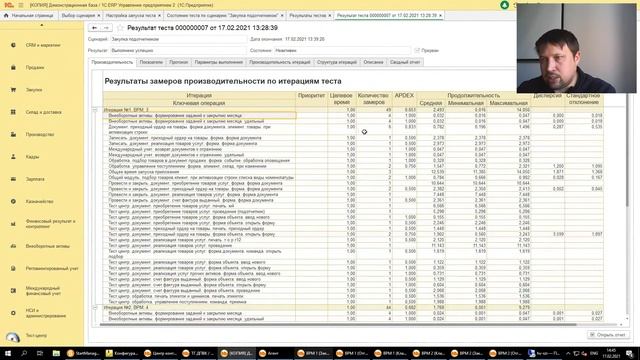This screenshot has height=360, width=640.
Task: Go back with the left arrow button
Action: point(95,28)
